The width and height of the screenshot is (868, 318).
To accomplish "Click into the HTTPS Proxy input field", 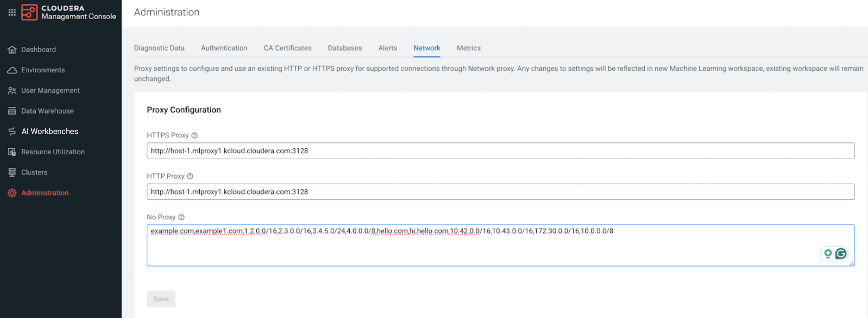I will [x=500, y=151].
